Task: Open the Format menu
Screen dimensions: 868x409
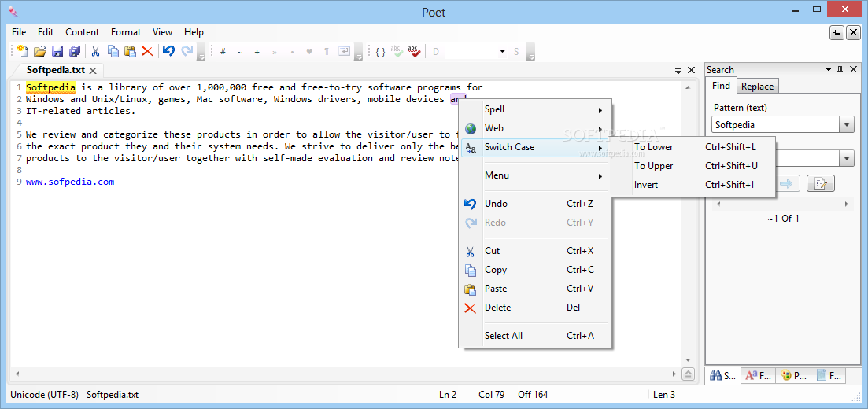Action: (126, 32)
